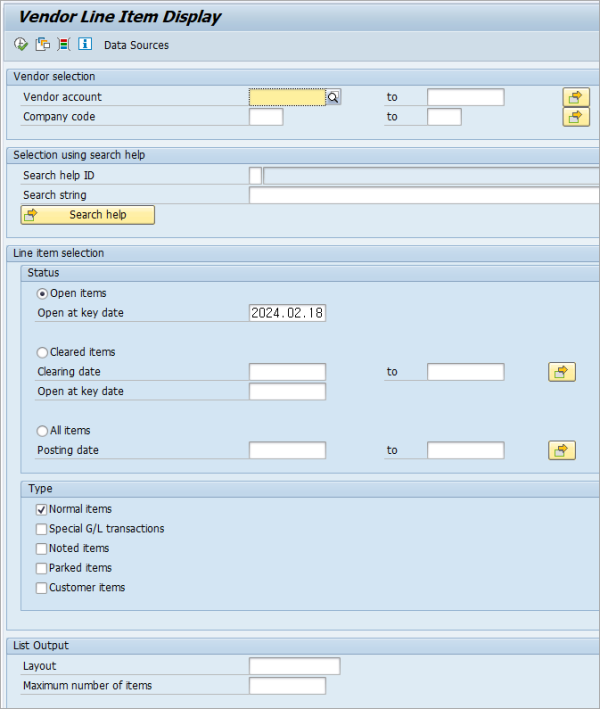Viewport: 600px width, 709px height.
Task: Click the Execute clock icon
Action: pos(21,44)
